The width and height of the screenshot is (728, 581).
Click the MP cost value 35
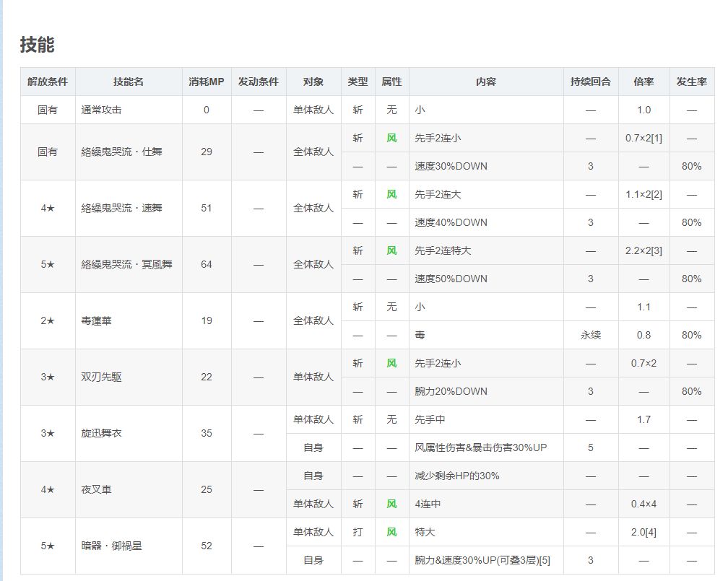207,433
